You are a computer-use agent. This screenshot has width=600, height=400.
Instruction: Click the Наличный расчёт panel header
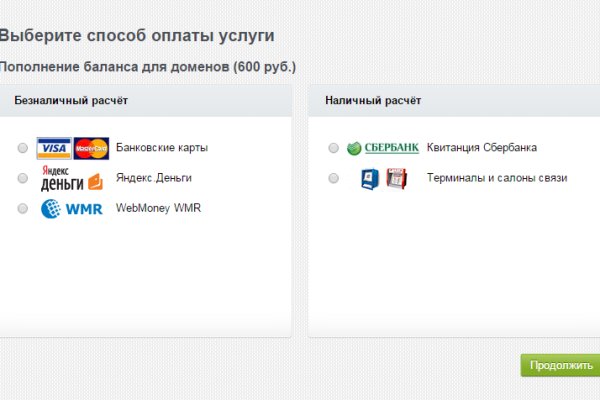coord(373,101)
